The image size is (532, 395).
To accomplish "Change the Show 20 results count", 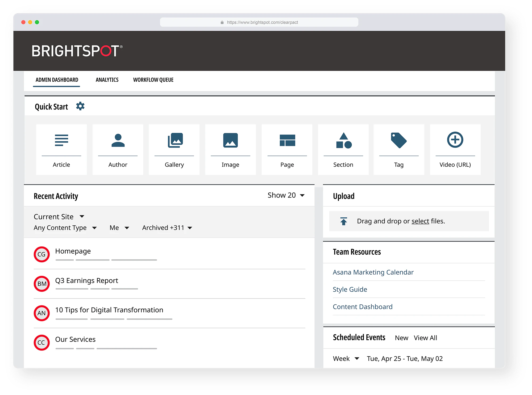I will coord(286,195).
